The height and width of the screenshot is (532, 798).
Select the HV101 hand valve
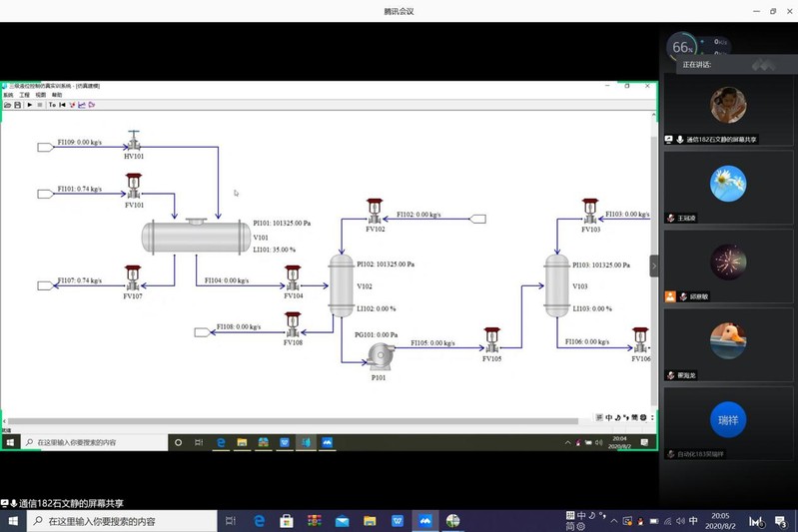(134, 141)
